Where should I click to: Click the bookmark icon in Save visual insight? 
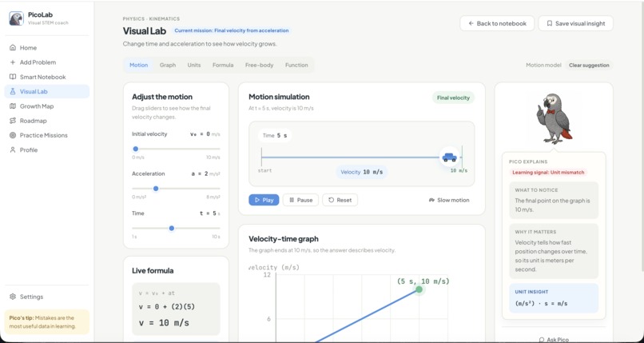coord(550,23)
